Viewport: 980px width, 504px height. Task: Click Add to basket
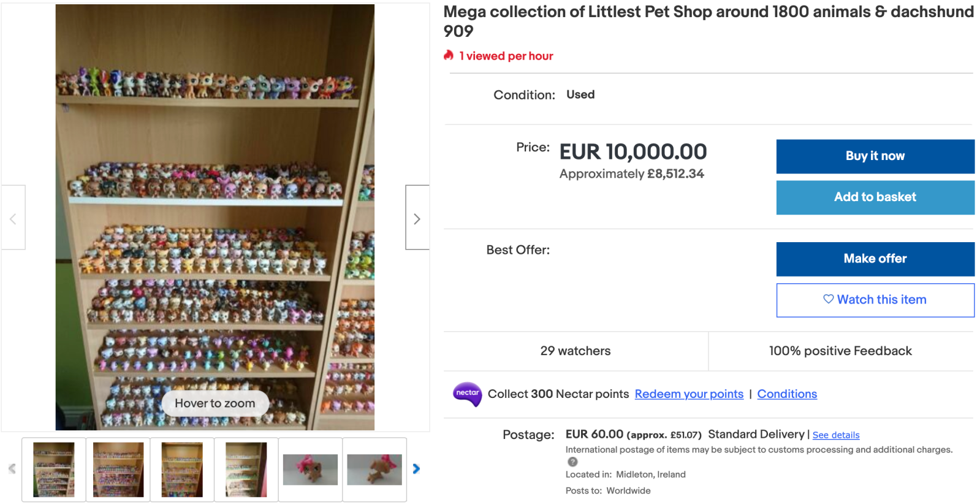(875, 197)
